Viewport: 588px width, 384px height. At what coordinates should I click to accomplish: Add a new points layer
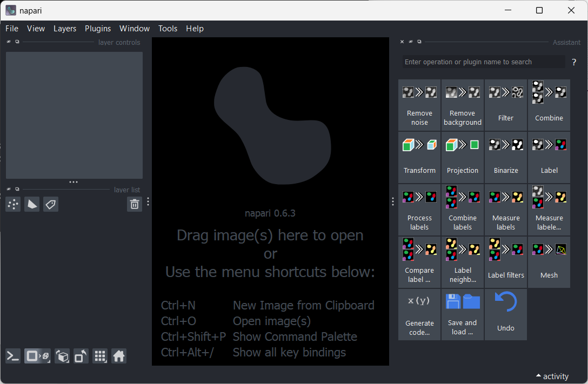point(13,204)
